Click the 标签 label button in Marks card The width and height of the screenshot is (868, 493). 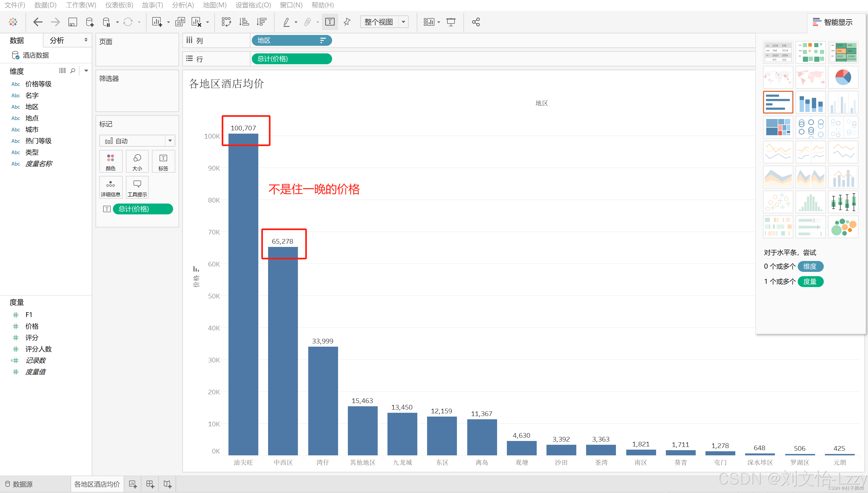coord(163,162)
